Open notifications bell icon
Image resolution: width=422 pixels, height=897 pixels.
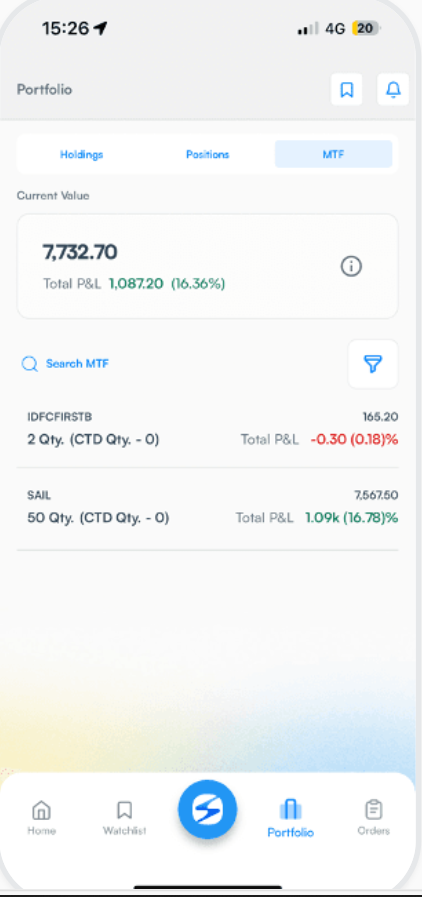pyautogui.click(x=393, y=89)
